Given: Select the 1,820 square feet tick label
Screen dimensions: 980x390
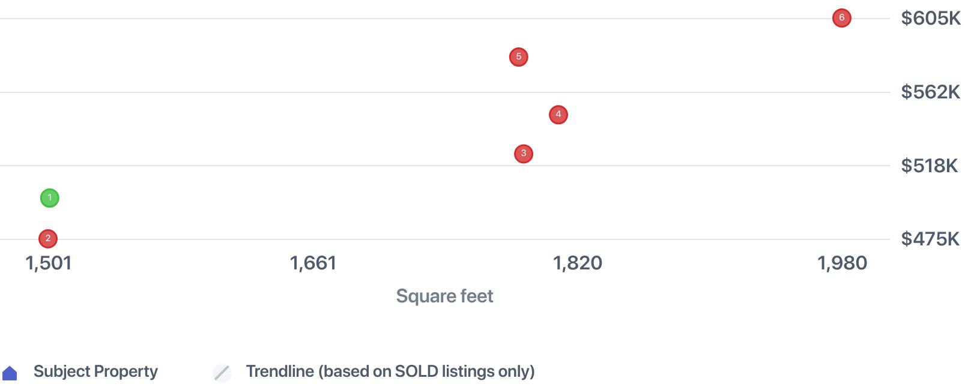Looking at the screenshot, I should click(x=577, y=263).
